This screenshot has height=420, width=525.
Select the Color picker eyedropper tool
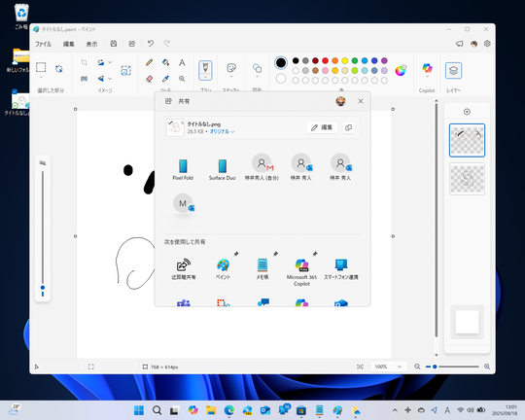pos(165,79)
